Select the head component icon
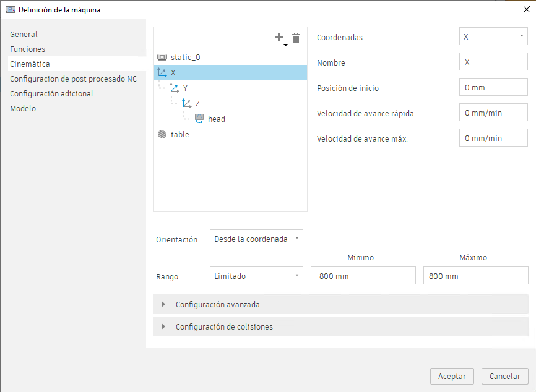Screen dimensions: 536x392 [x=199, y=119]
